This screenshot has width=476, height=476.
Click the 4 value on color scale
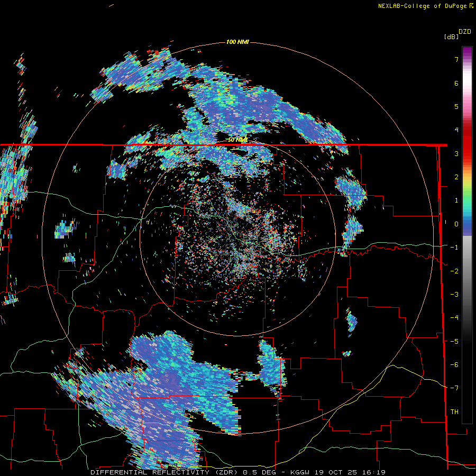[456, 130]
